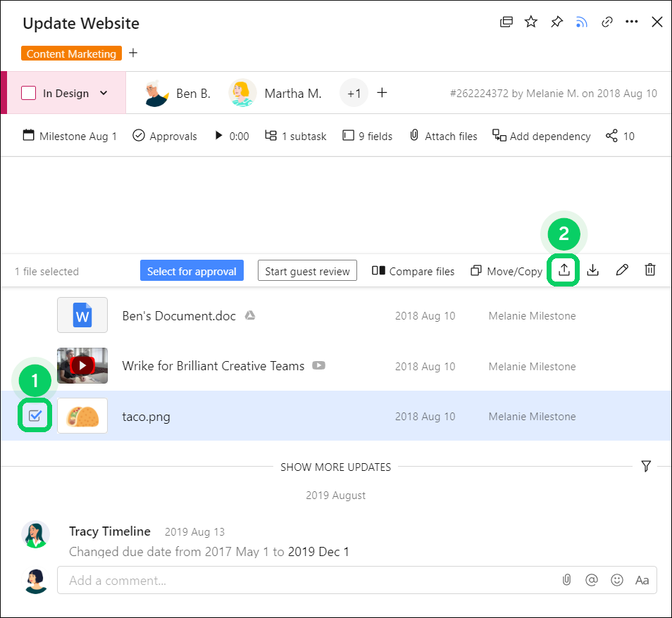Image resolution: width=672 pixels, height=618 pixels.
Task: Pin this task
Action: [556, 23]
